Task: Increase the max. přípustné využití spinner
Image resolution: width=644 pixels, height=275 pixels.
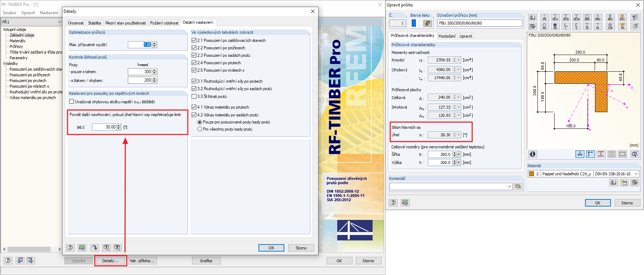Action: [x=154, y=43]
